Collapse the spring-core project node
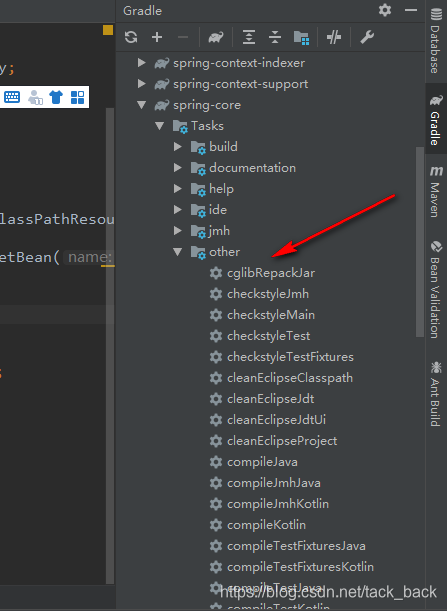This screenshot has width=447, height=611. (142, 104)
